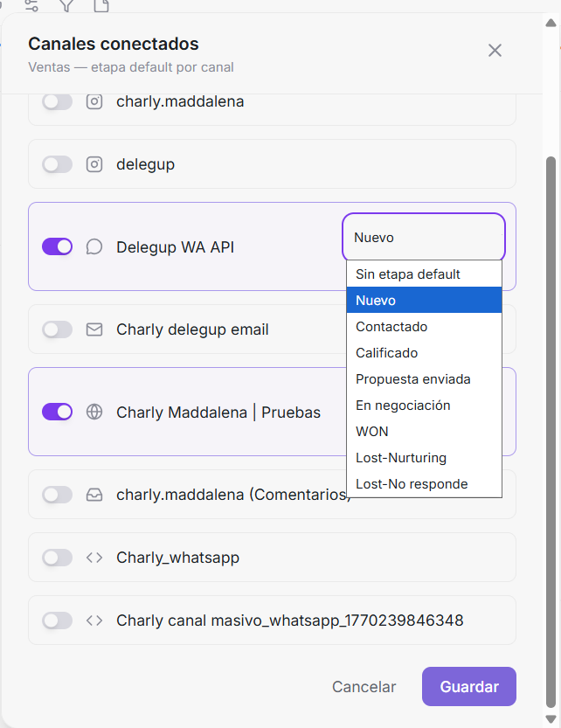Enable the Charly delegup email switch
This screenshot has width=561, height=728.
coord(57,329)
